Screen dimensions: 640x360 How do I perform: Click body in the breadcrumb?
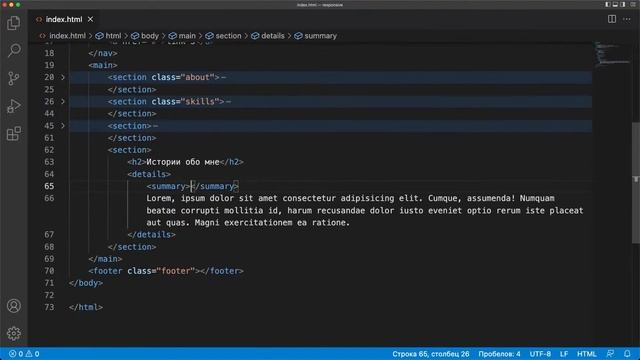(x=149, y=36)
